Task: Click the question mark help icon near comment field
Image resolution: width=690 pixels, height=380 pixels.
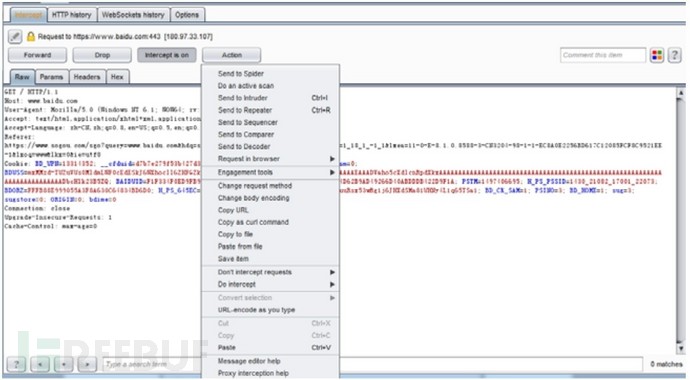Action: click(x=675, y=55)
